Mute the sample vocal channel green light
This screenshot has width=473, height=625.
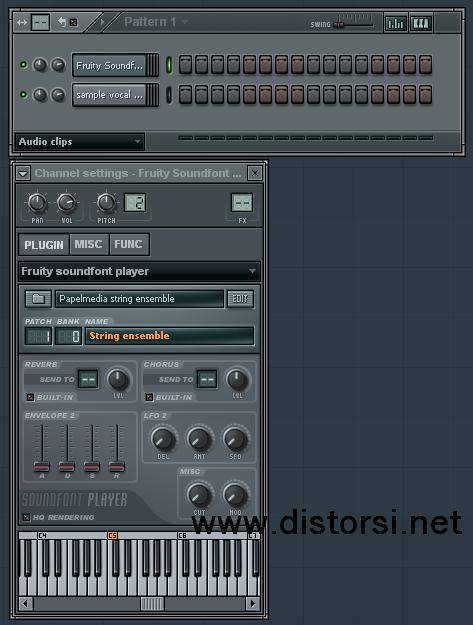coord(24,94)
